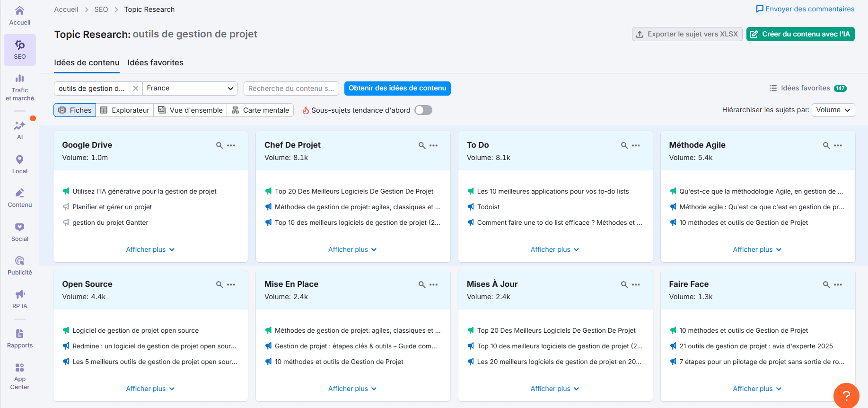
Task: Open 'Top 20 Des Meilleurs Logiciels' in Chef De Projet
Action: pos(354,191)
